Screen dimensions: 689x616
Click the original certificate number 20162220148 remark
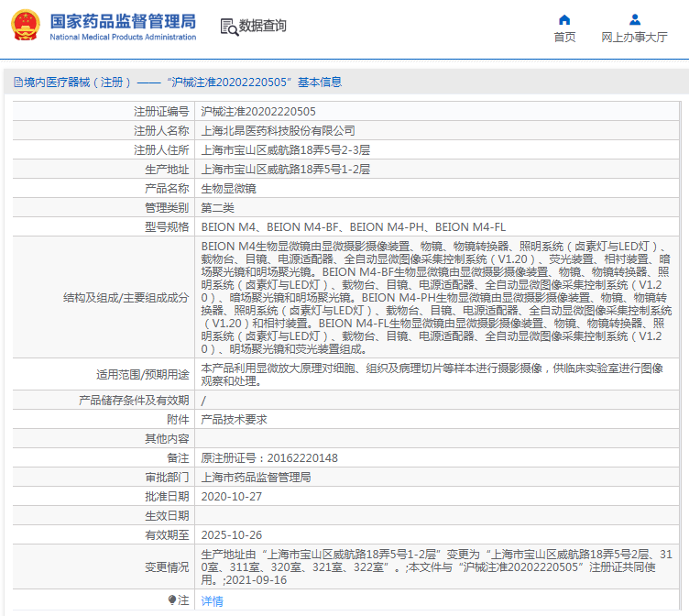[x=269, y=457]
